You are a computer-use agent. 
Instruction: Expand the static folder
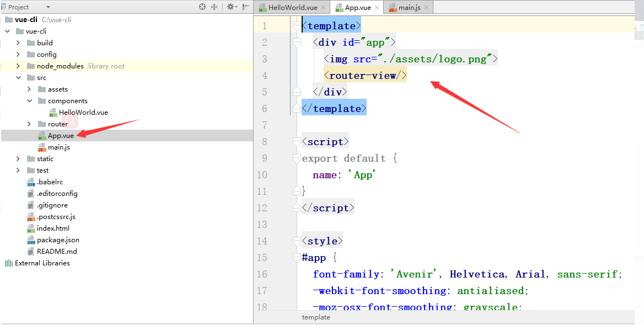[x=18, y=158]
